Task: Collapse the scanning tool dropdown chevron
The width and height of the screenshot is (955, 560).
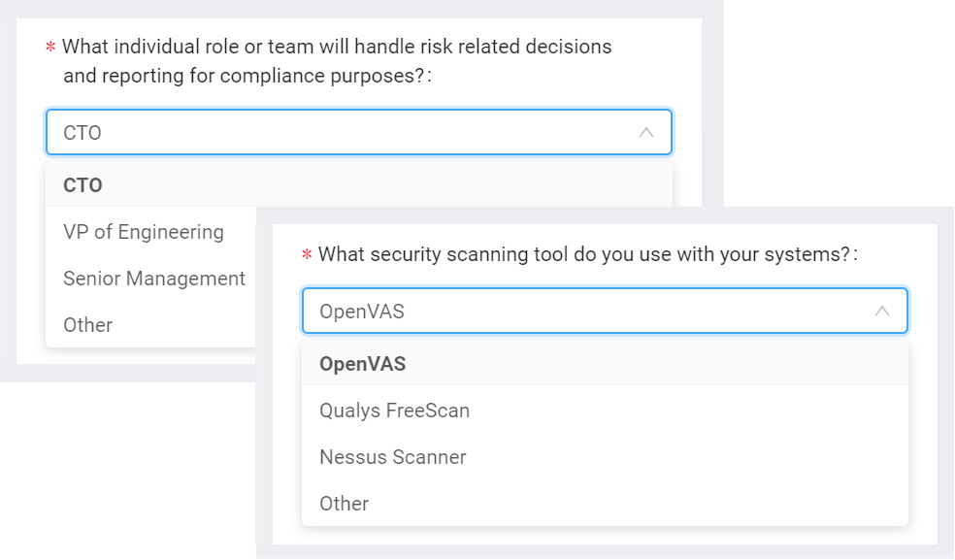Action: coord(882,311)
